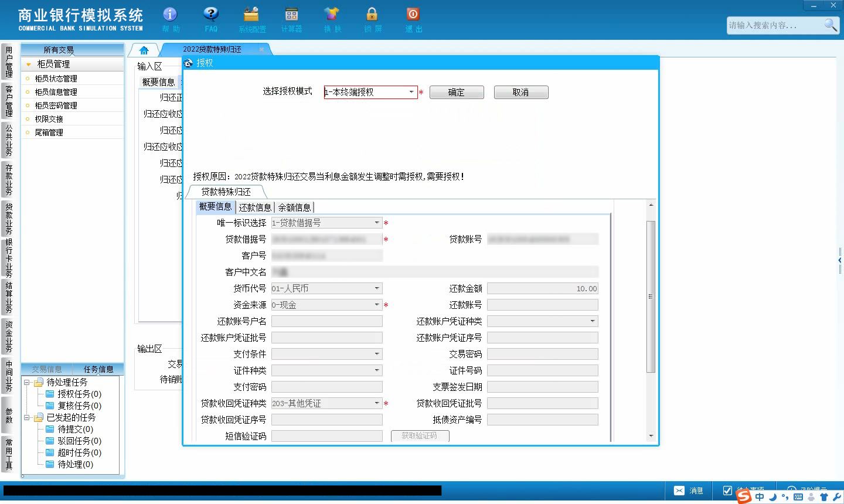The width and height of the screenshot is (844, 504).
Task: Open the 证件种类 dropdown
Action: pyautogui.click(x=377, y=370)
